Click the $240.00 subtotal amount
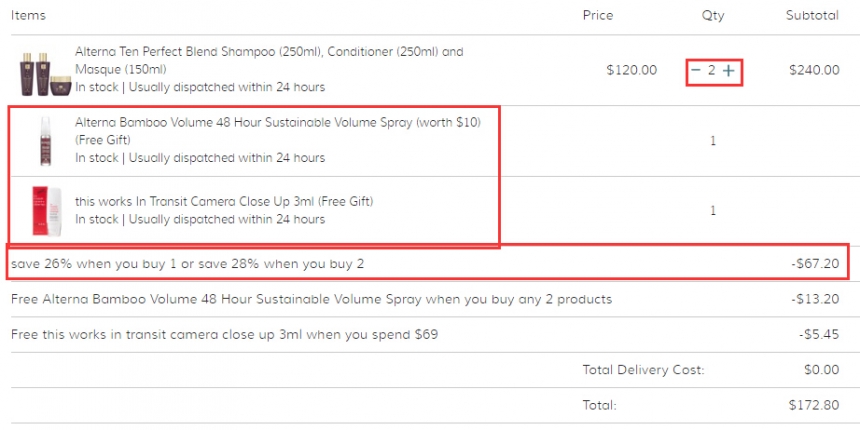860x430 pixels. [x=814, y=70]
